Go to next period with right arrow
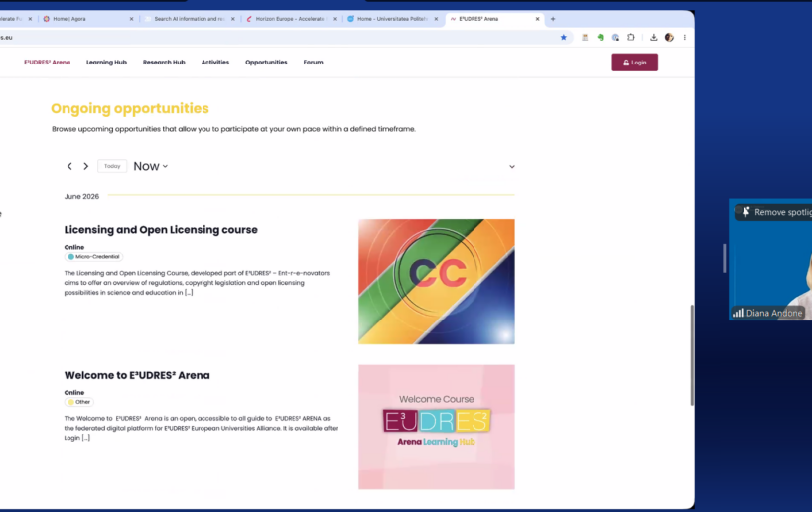The height and width of the screenshot is (512, 812). (86, 166)
